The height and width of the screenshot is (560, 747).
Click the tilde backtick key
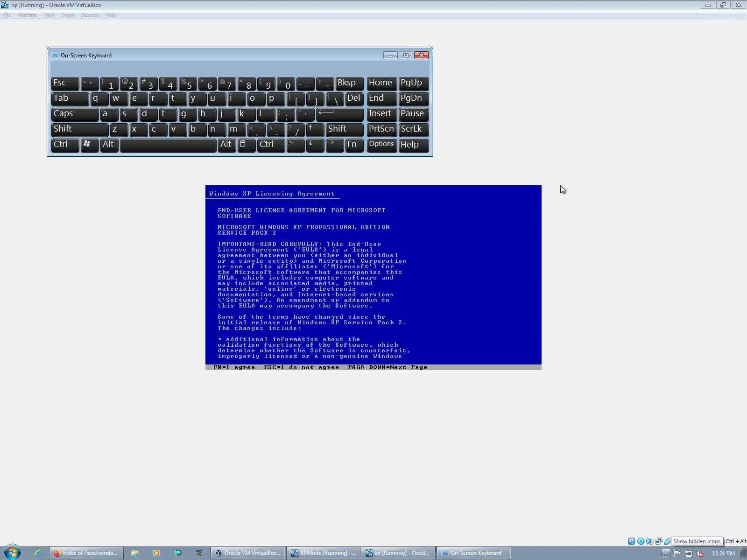coord(90,84)
